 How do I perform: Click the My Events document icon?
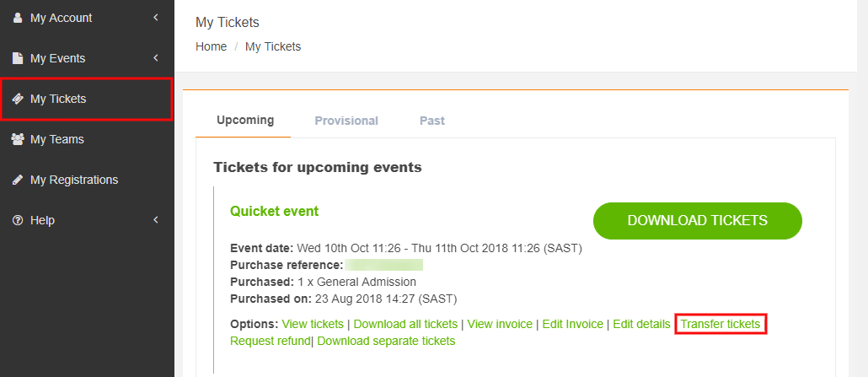click(x=18, y=58)
